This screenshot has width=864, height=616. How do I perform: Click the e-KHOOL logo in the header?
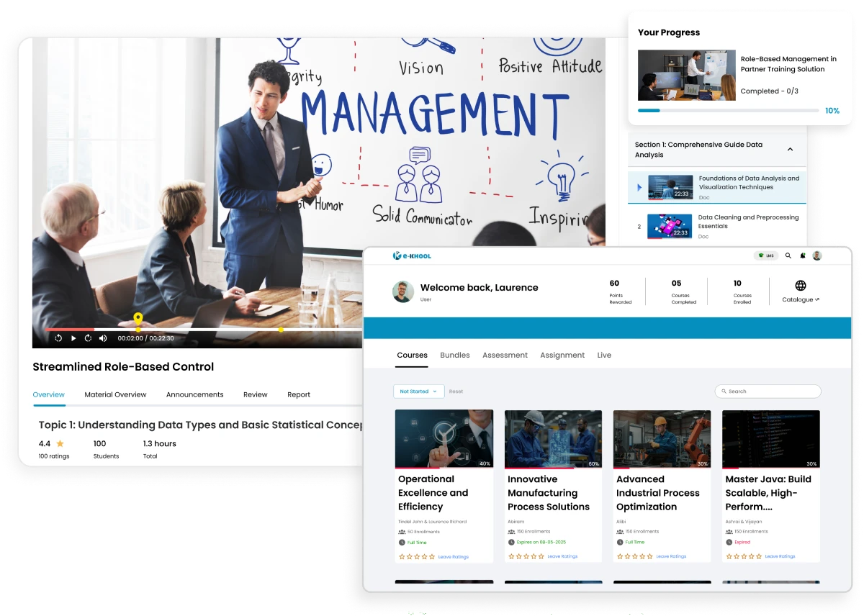tap(412, 255)
